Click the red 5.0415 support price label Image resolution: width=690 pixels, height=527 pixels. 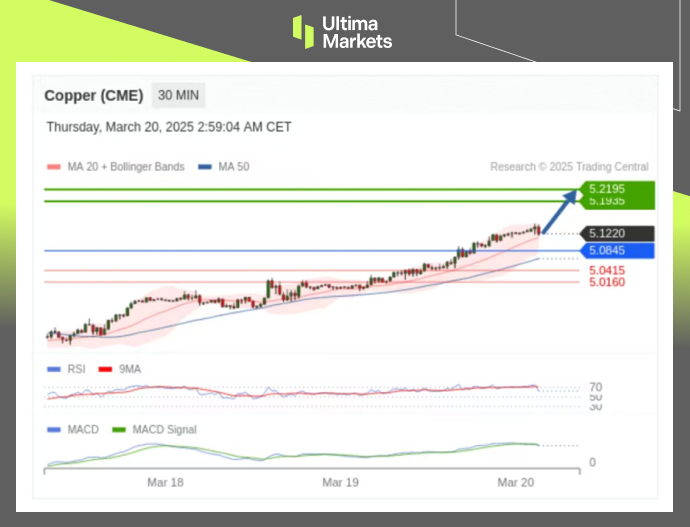click(607, 270)
